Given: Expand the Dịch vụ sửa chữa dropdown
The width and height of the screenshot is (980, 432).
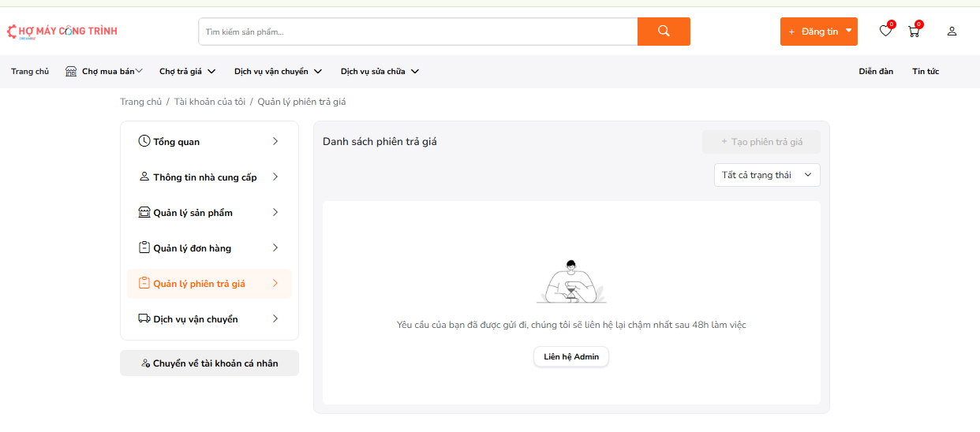Looking at the screenshot, I should 380,72.
